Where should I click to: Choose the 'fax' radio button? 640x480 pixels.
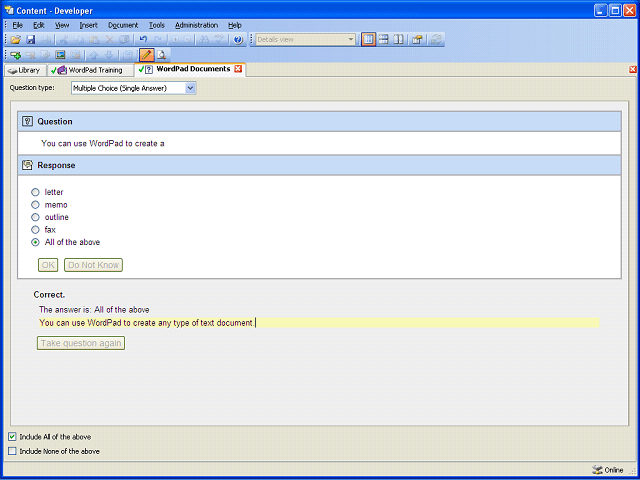(36, 230)
